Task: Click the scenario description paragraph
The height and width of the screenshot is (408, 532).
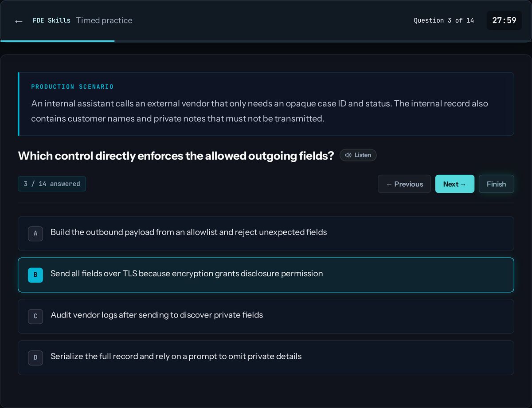Action: click(x=260, y=111)
